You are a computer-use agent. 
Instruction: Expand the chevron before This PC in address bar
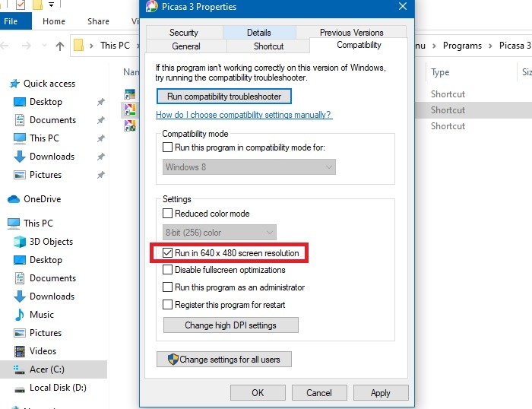point(91,46)
